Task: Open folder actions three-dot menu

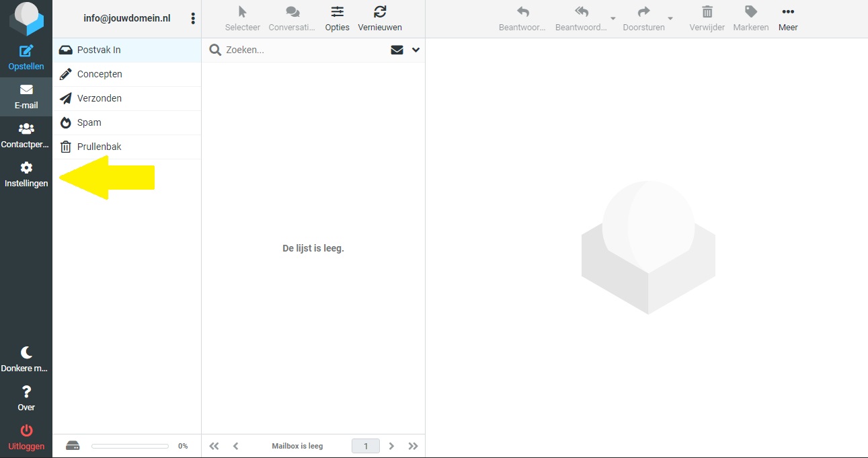Action: 193,19
